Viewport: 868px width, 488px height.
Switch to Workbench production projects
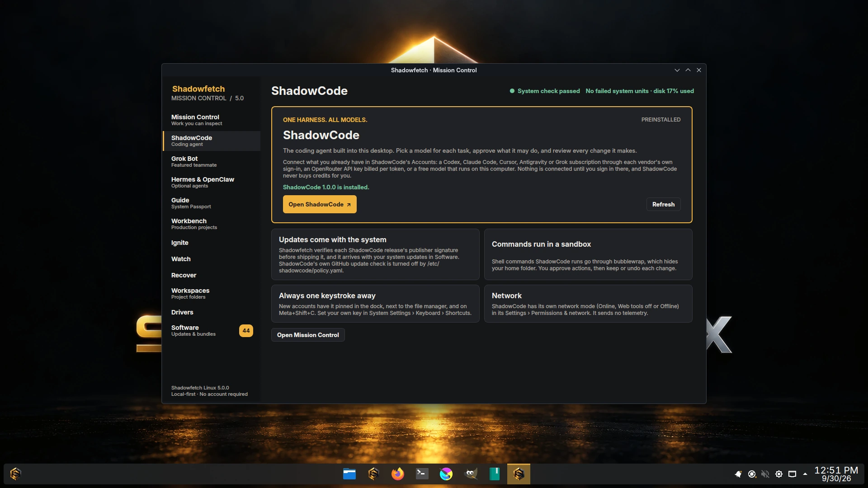point(212,224)
